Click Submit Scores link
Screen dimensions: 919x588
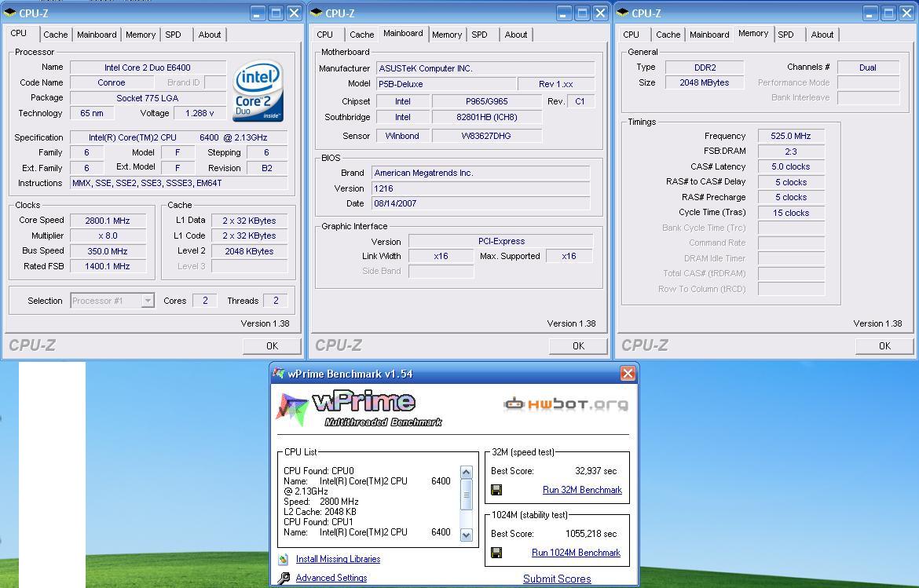[557, 579]
